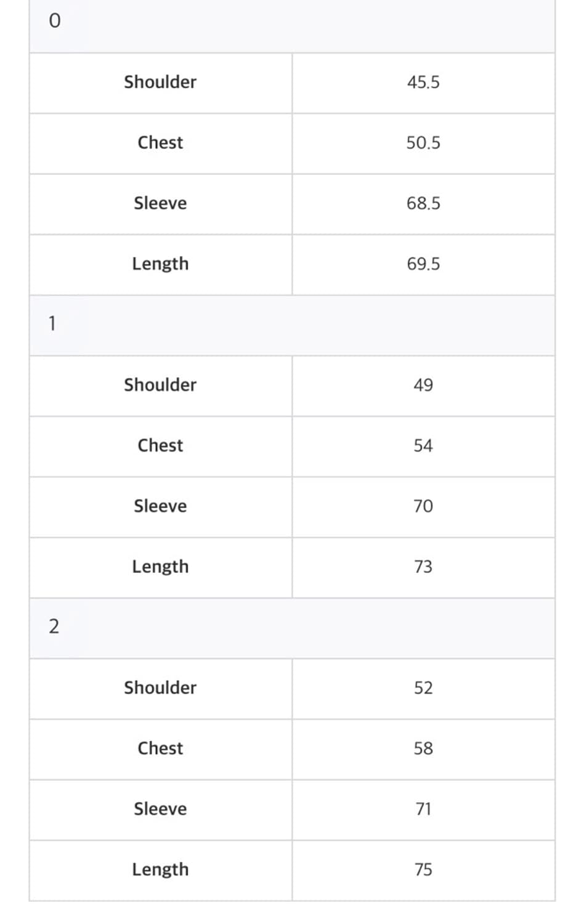The image size is (584, 924).
Task: Click the 69.5 length measurement value
Action: point(423,264)
